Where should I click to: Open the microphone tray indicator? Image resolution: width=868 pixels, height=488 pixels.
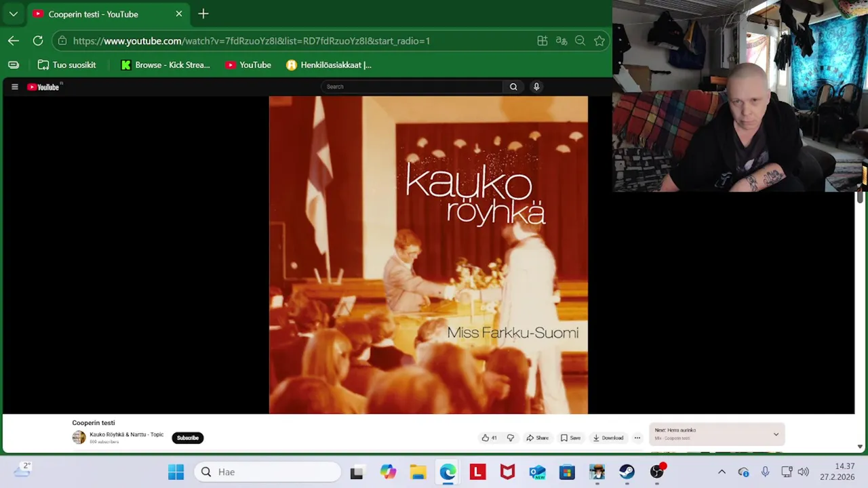tap(765, 472)
